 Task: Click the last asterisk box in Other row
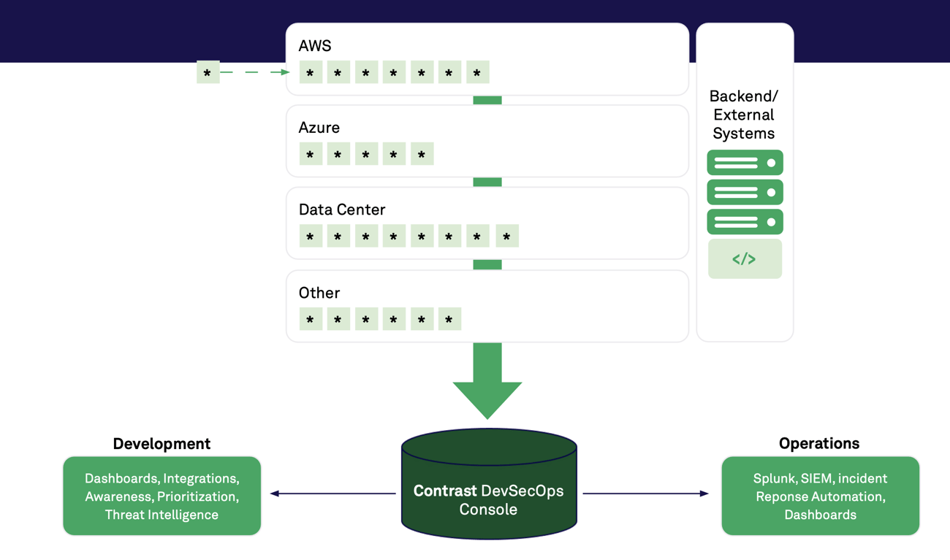click(449, 319)
